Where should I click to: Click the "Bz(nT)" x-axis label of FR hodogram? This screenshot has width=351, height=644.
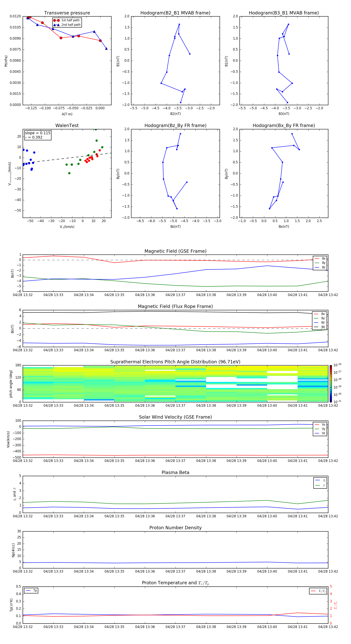(175, 227)
